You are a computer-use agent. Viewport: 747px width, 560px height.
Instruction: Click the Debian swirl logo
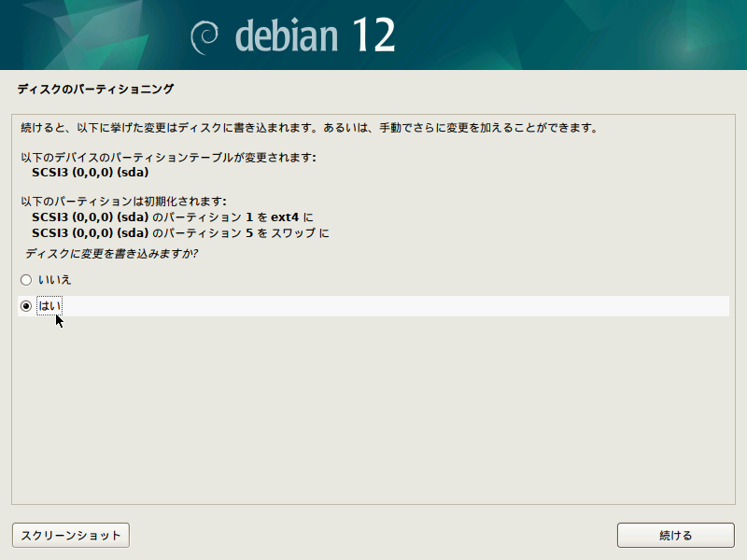coord(204,37)
